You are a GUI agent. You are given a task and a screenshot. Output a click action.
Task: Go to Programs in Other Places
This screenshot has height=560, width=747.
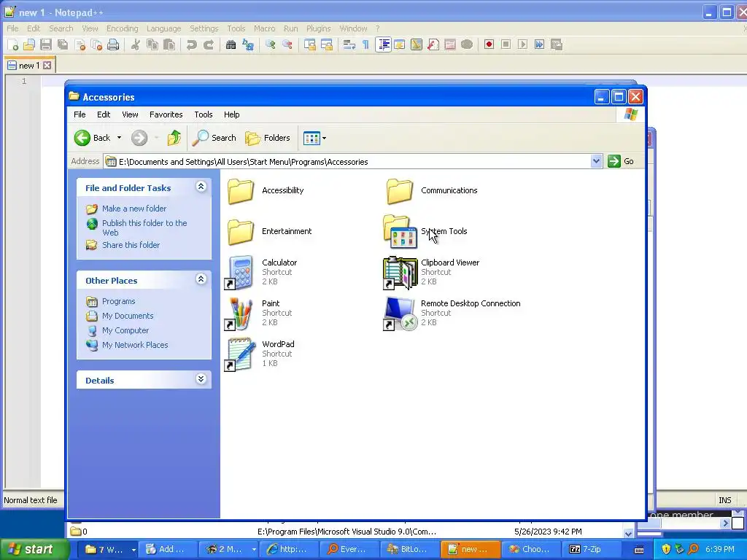[119, 301]
